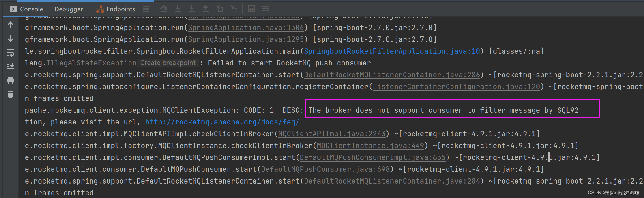Screen dimensions: 644x198
Task: Switch to the Console tab
Action: pyautogui.click(x=27, y=9)
